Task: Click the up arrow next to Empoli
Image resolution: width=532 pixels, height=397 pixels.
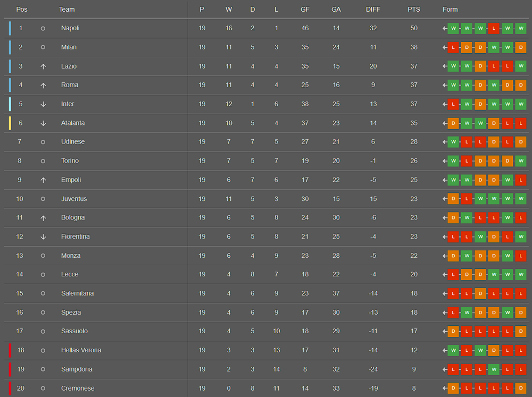Action: click(43, 180)
